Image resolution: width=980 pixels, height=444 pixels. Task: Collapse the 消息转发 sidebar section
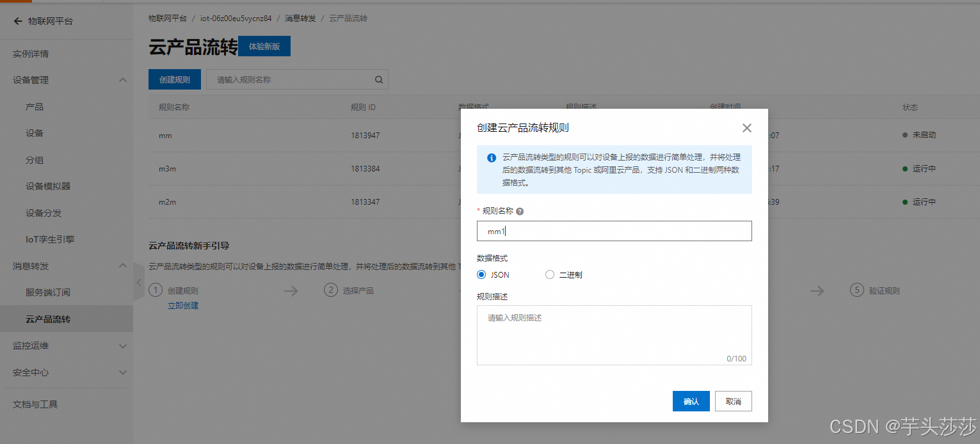(123, 266)
